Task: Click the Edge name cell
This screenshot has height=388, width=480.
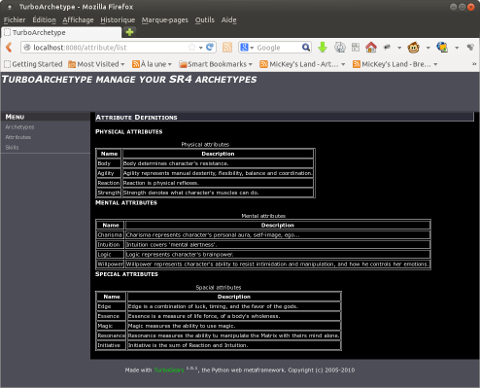Action: 111,306
